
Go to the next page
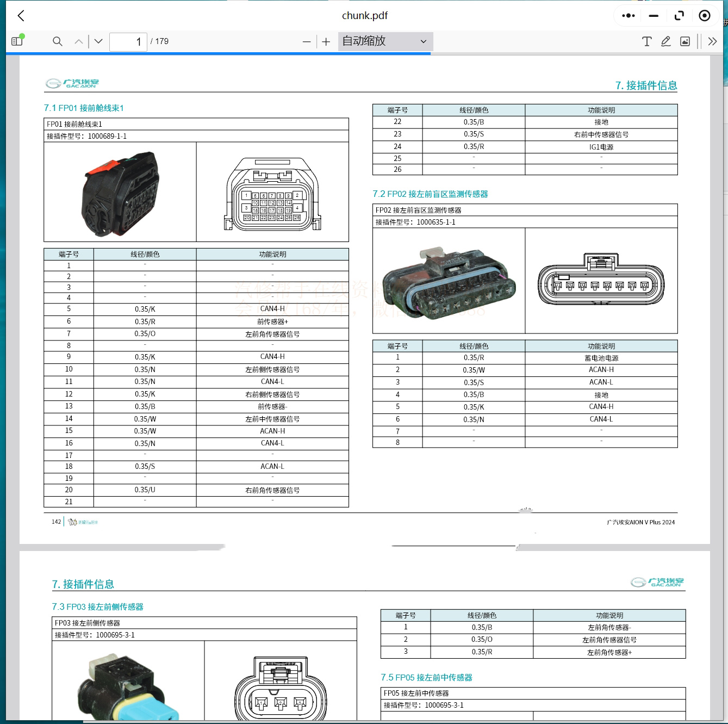[98, 41]
